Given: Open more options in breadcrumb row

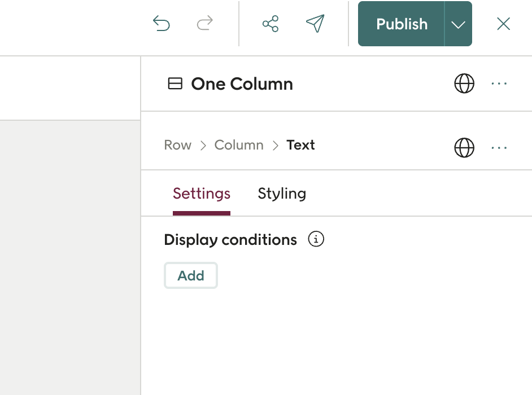Looking at the screenshot, I should coord(499,147).
